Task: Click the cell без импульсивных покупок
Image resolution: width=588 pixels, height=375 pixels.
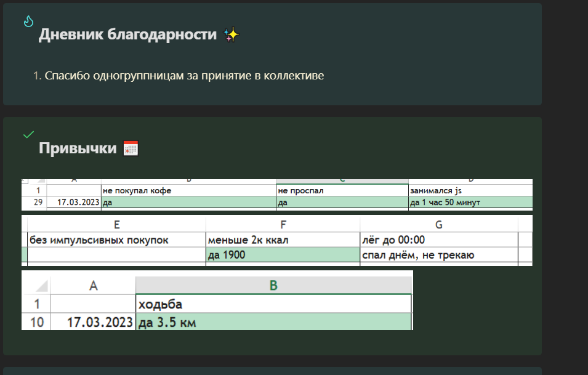Action: 116,240
